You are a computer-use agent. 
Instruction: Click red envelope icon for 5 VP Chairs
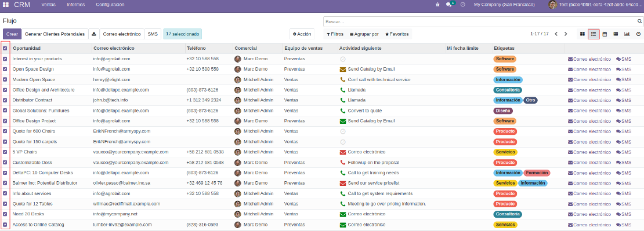tap(342, 152)
